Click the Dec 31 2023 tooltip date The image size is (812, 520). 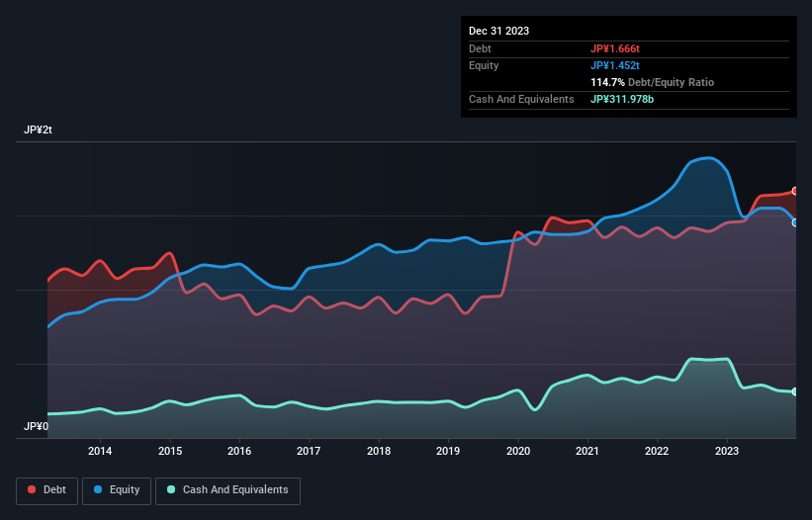click(x=498, y=31)
